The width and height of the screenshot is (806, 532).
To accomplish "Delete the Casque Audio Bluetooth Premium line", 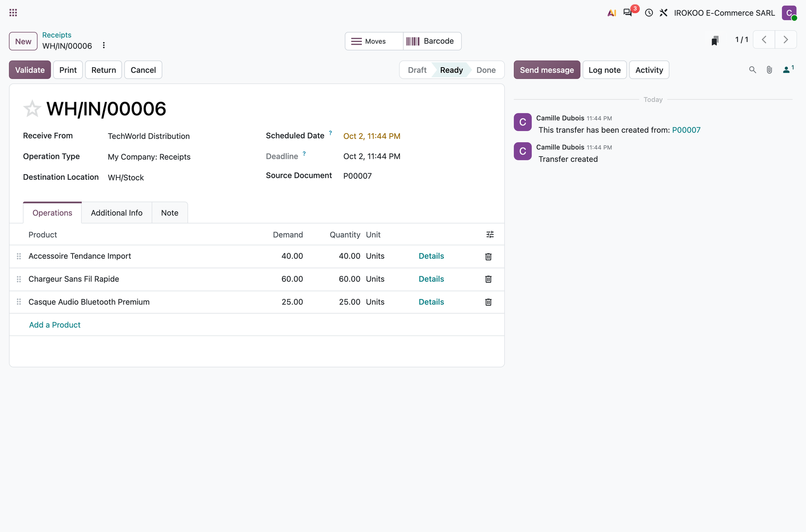I will click(x=488, y=302).
